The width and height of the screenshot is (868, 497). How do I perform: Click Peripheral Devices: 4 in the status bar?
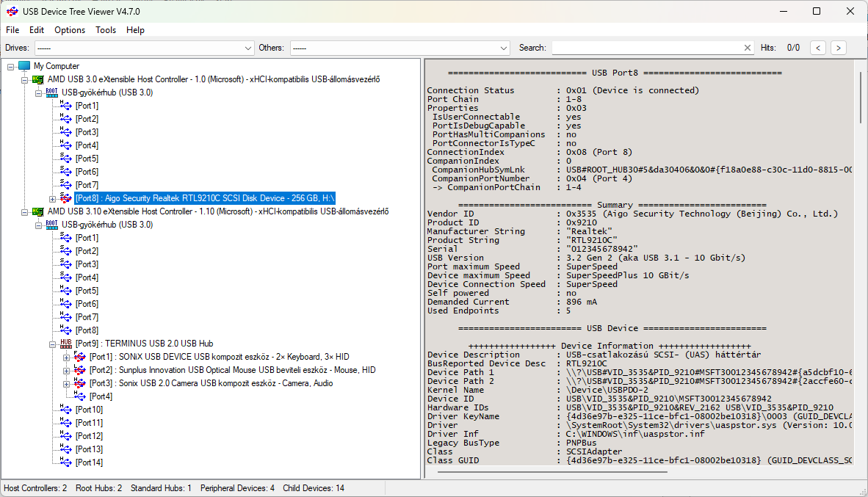click(x=237, y=488)
